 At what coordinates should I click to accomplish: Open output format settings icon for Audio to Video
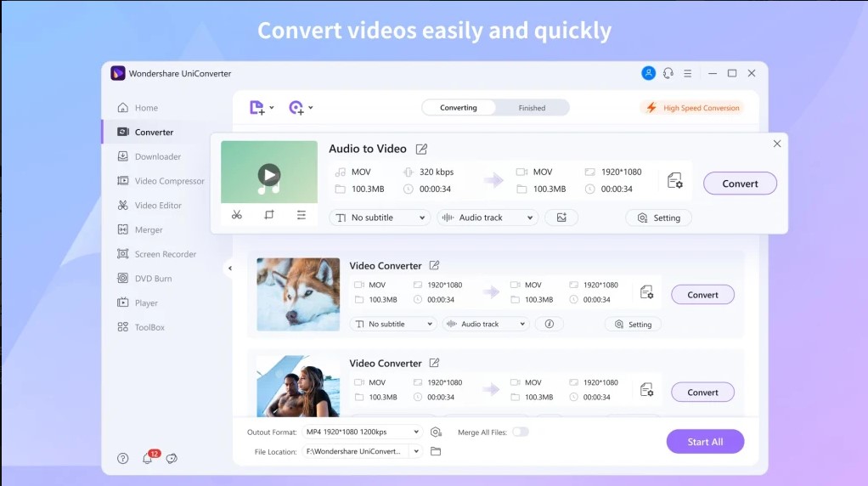pos(675,181)
